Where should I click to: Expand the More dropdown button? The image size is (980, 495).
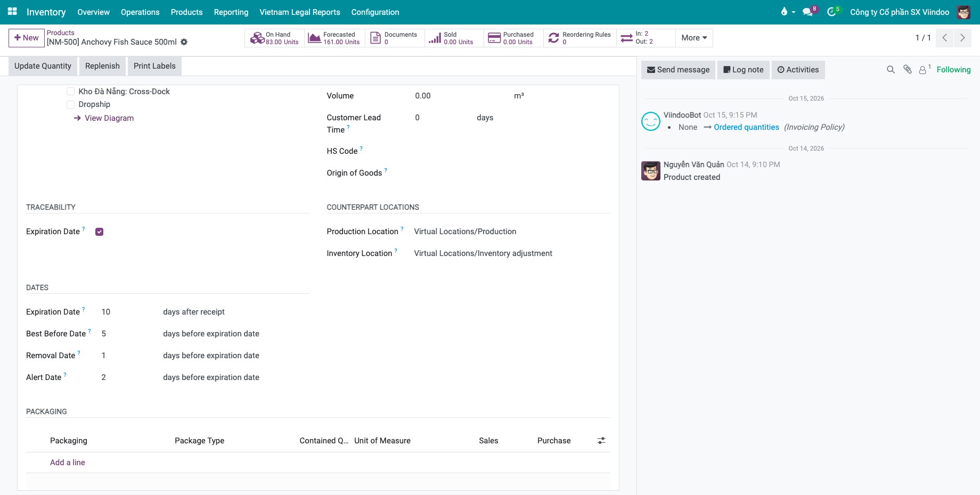coord(694,38)
